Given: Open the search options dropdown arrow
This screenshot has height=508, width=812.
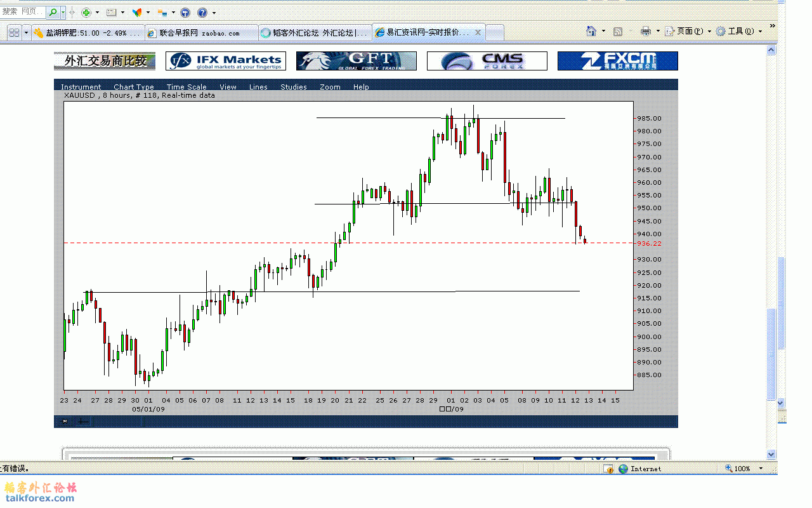Looking at the screenshot, I should point(63,12).
